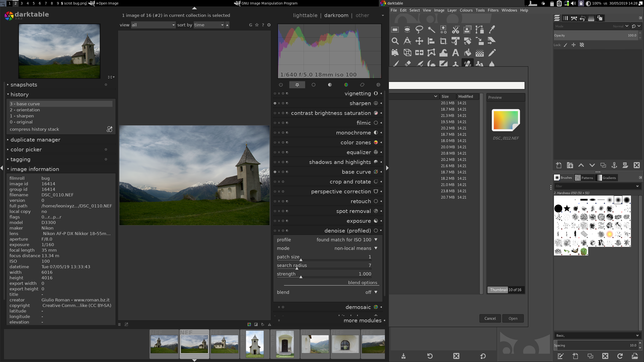
Task: Open darktable's color modules group
Action: pos(346,85)
